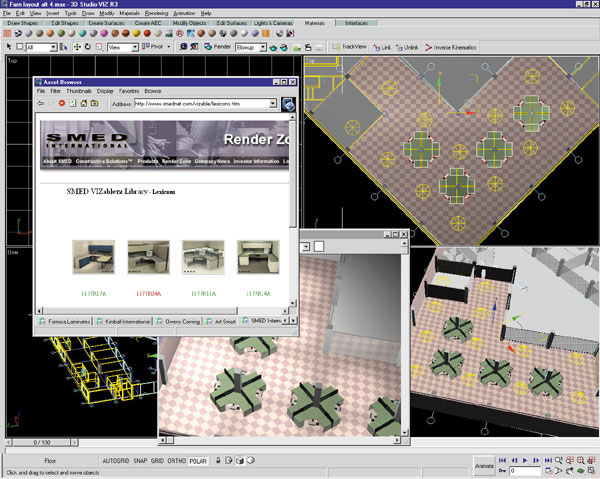600x479 pixels.
Task: Click the Investor Information link on banner
Action: (x=256, y=161)
